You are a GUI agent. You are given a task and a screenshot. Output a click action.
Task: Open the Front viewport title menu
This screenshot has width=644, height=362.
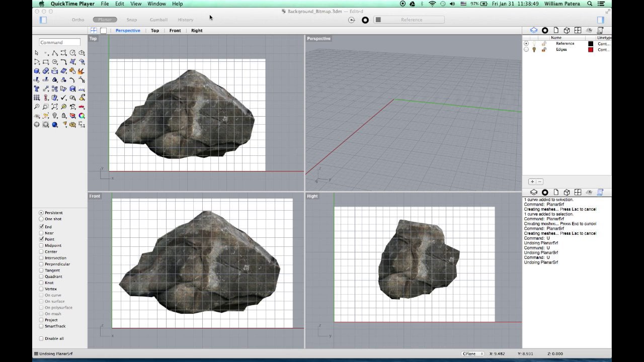95,196
